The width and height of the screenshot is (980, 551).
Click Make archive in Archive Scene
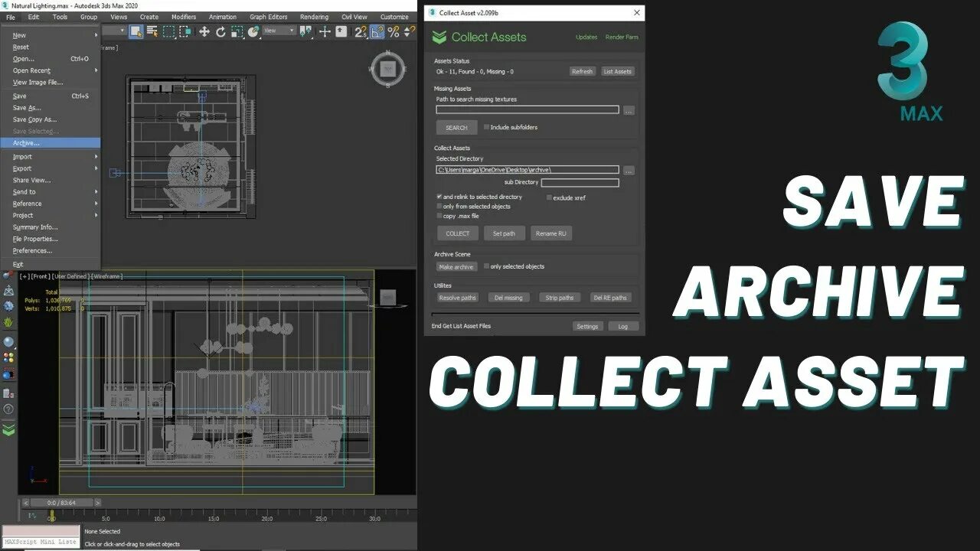point(456,266)
